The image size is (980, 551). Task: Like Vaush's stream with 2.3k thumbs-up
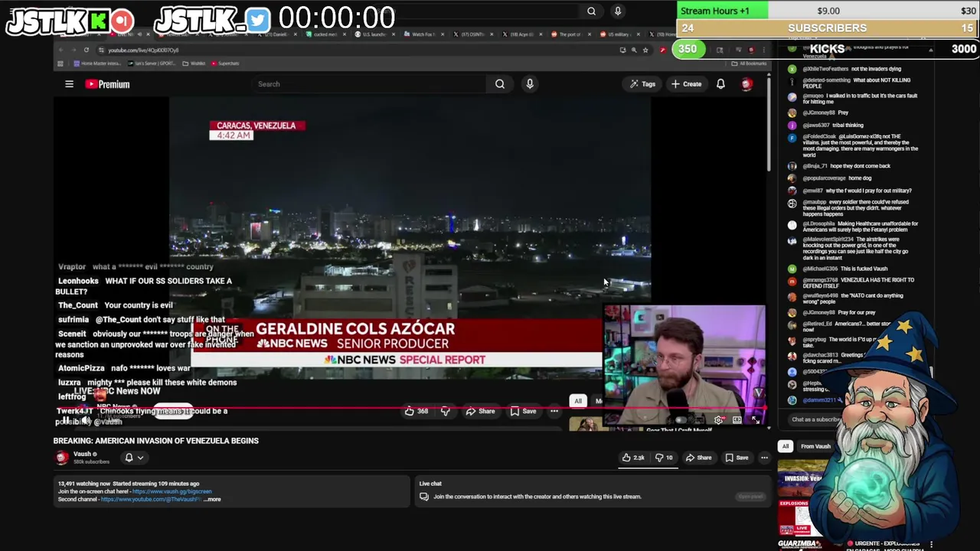(632, 458)
